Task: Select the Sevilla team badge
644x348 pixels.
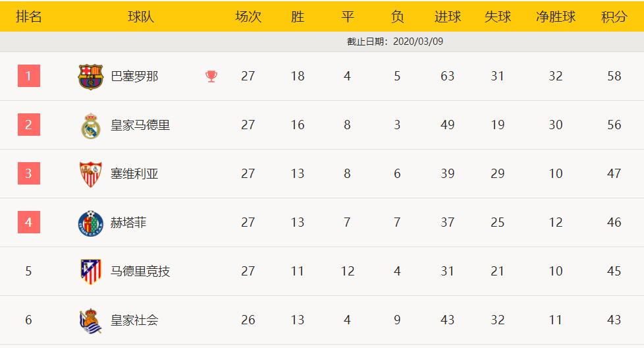Action: click(90, 174)
